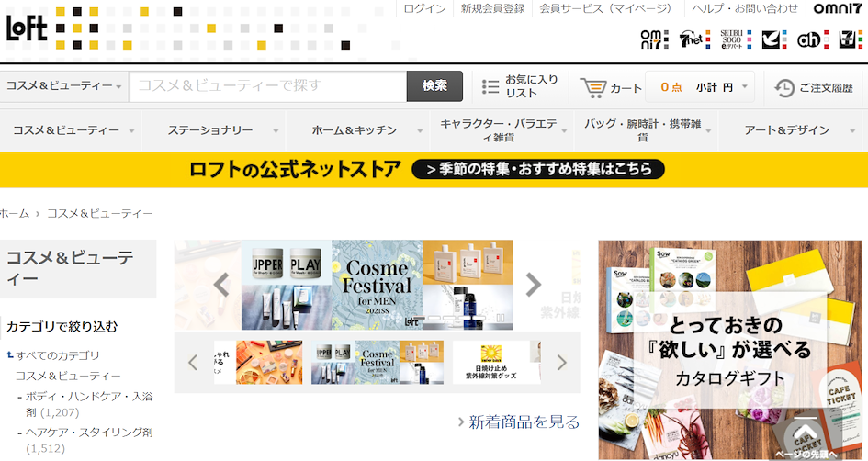Open the omni7 text logo in top corner

[x=837, y=7]
